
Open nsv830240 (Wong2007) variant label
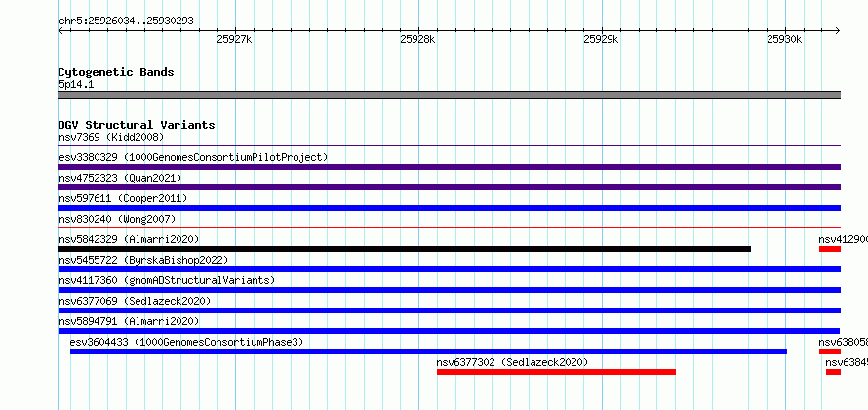pyautogui.click(x=117, y=219)
